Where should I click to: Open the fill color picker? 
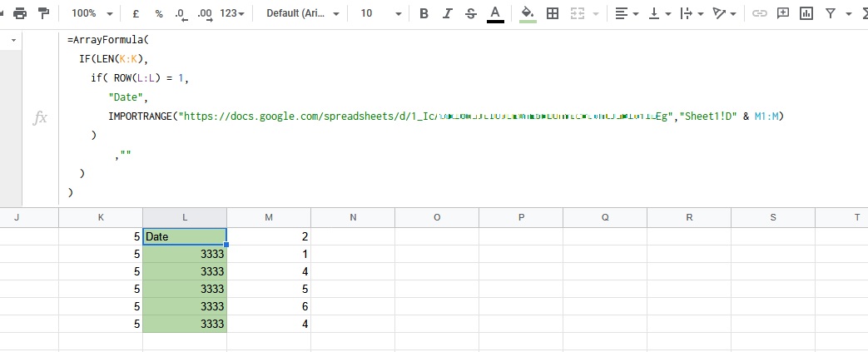tap(528, 14)
